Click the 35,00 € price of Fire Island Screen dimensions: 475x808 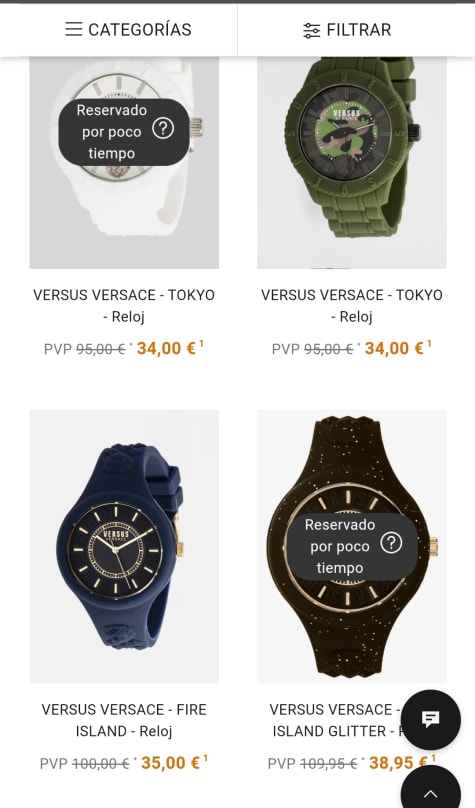171,763
